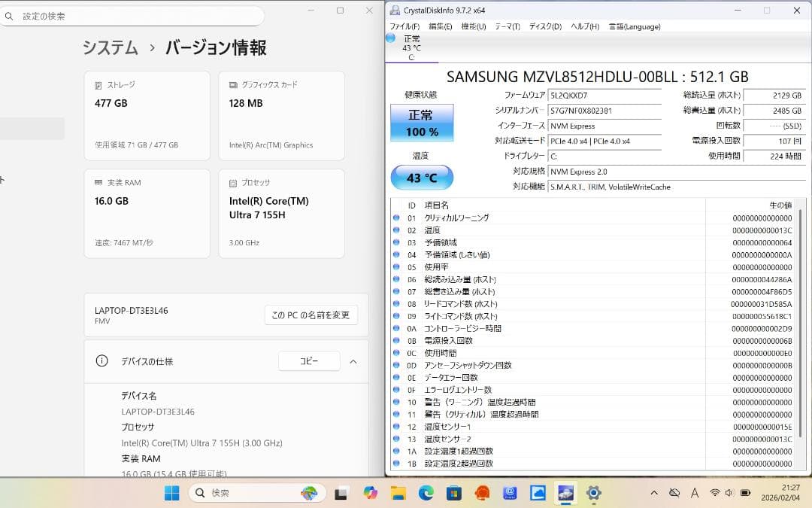
Task: Open the テーマ(T) menu in CrystalDiskInfo
Action: (x=507, y=26)
